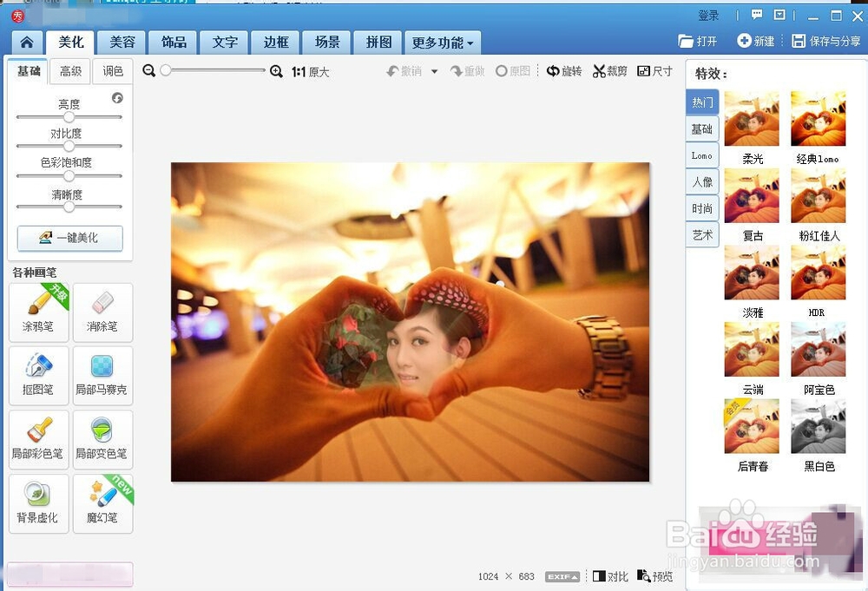Click the 一键美化 one-click beautify button

pos(69,238)
